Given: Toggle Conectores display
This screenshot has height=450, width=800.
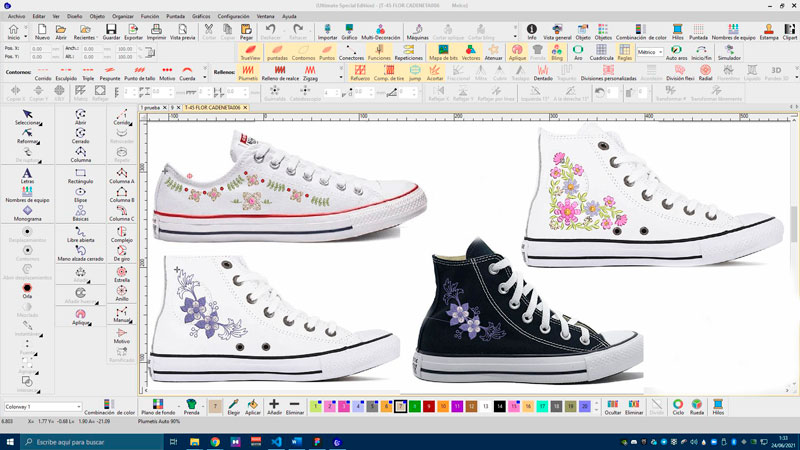Looking at the screenshot, I should (x=351, y=53).
